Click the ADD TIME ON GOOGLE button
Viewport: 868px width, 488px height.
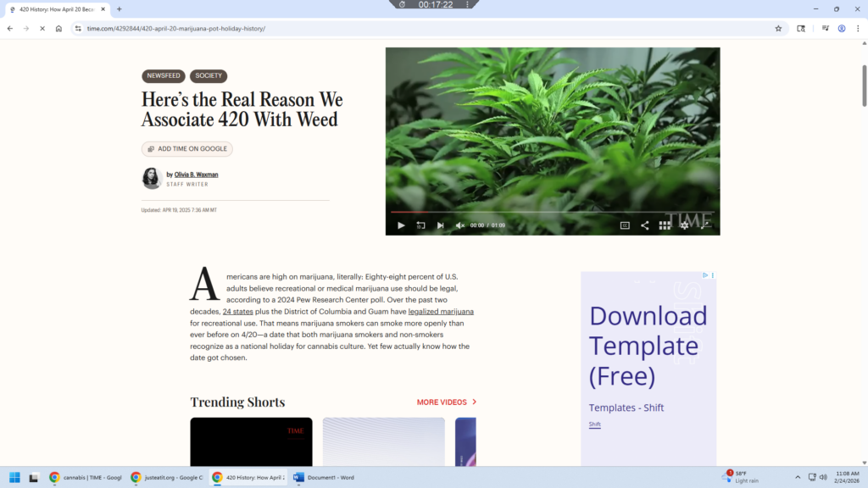(187, 149)
